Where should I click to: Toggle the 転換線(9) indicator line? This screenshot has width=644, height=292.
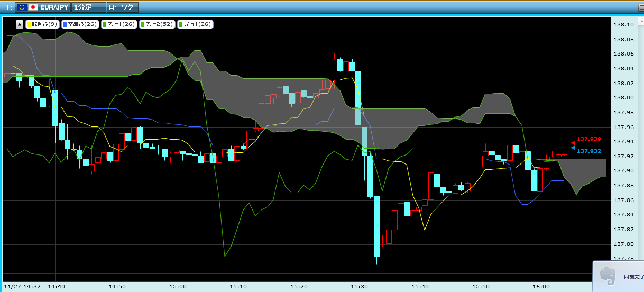[x=42, y=24]
